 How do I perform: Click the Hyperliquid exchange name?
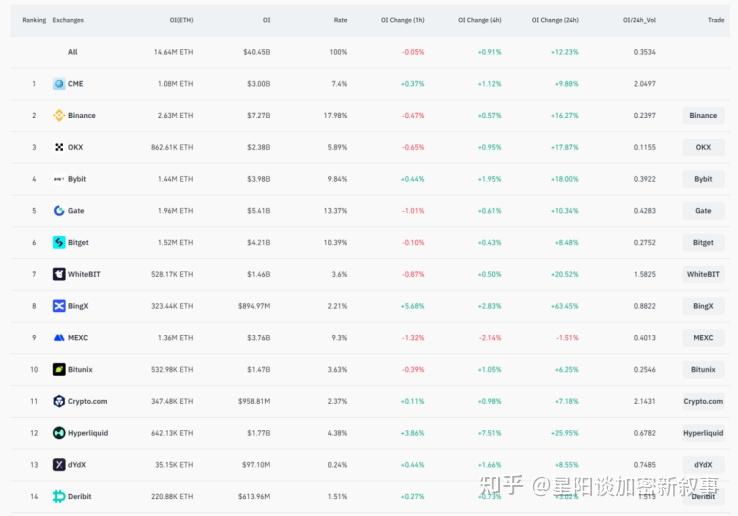coord(88,433)
